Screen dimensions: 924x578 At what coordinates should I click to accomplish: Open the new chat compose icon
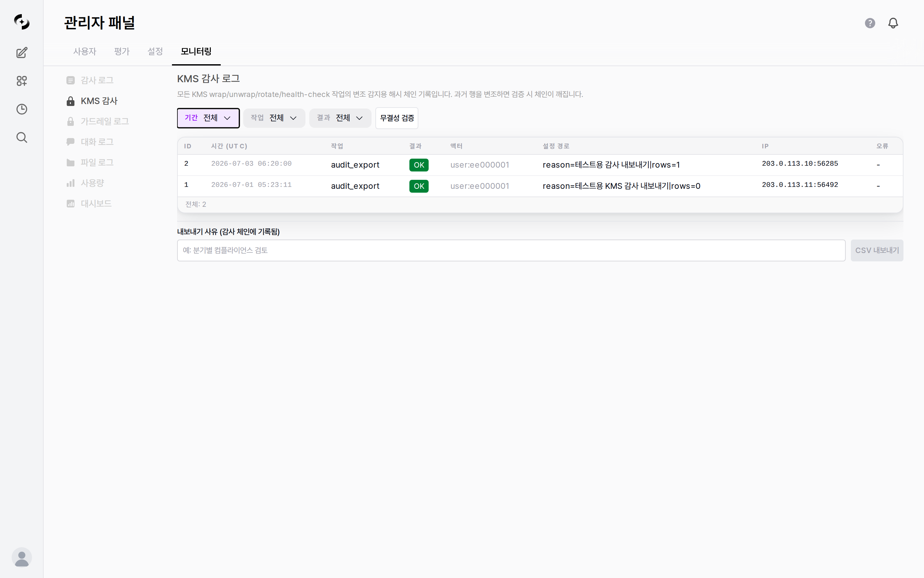[22, 52]
